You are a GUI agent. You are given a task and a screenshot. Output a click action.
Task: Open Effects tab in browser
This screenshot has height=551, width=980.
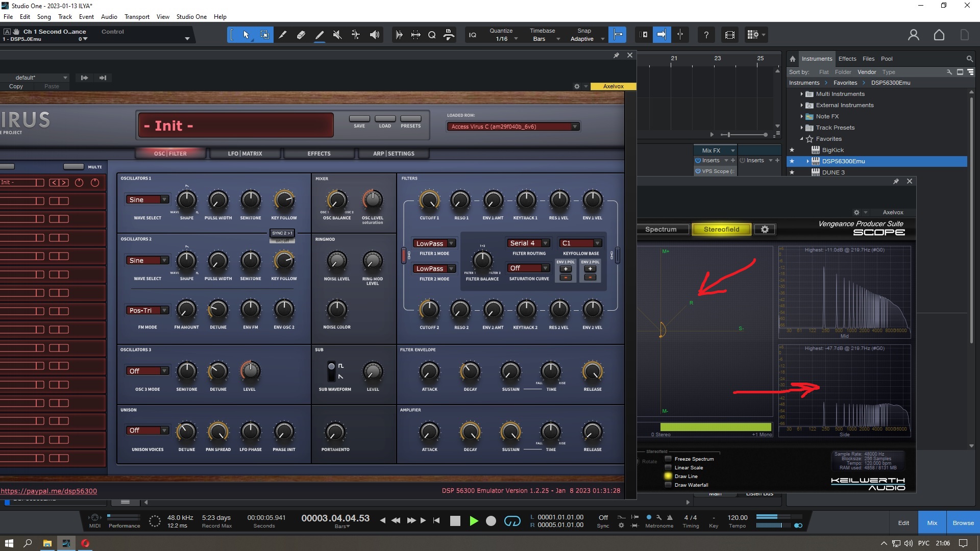847,59
